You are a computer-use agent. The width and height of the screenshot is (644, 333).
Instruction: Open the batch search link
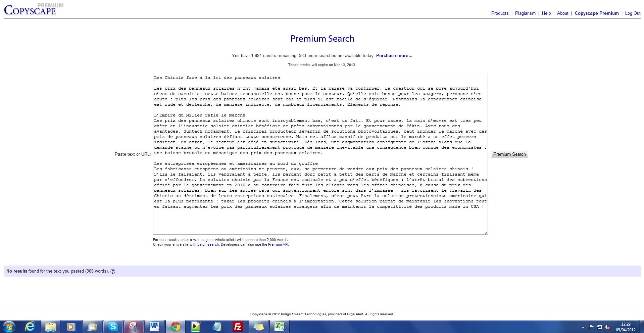point(208,245)
